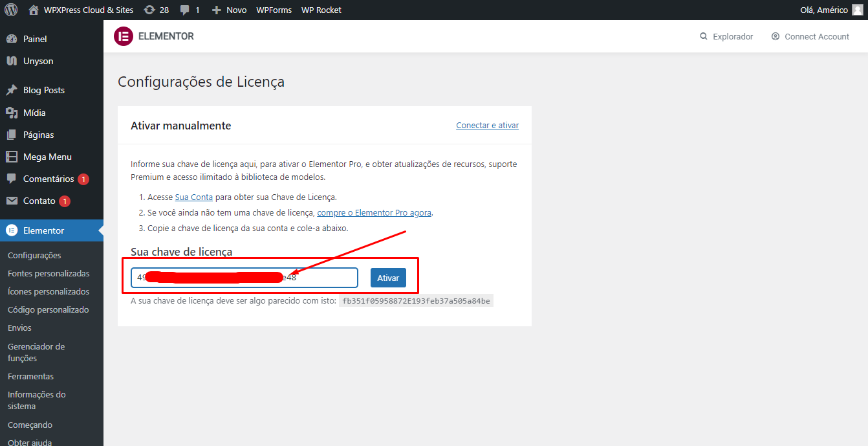The image size is (868, 446).
Task: Click the plus icon beside Novo
Action: [x=217, y=10]
